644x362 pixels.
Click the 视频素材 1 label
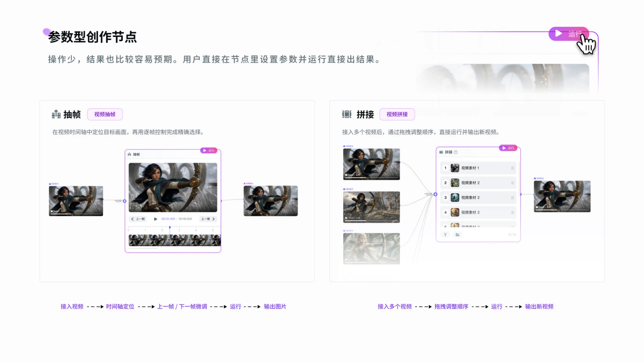pyautogui.click(x=470, y=168)
